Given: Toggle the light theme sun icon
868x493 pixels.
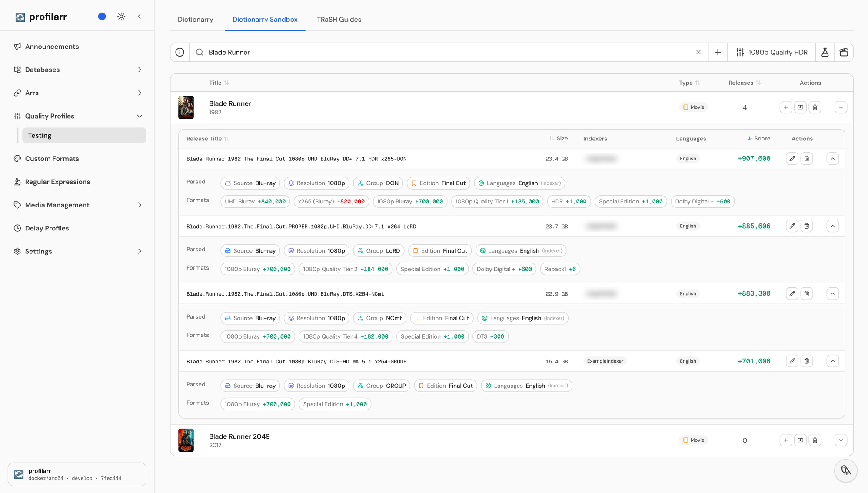Looking at the screenshot, I should [x=121, y=17].
